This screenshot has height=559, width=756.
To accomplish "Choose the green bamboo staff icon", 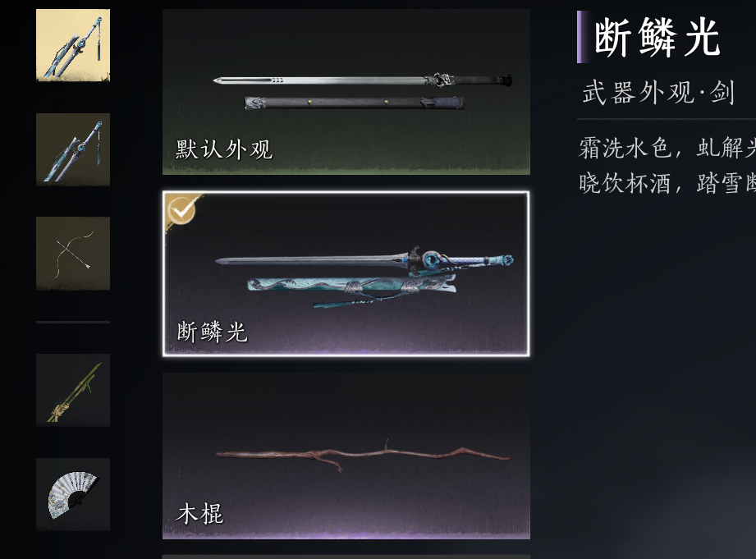I will click(x=73, y=390).
